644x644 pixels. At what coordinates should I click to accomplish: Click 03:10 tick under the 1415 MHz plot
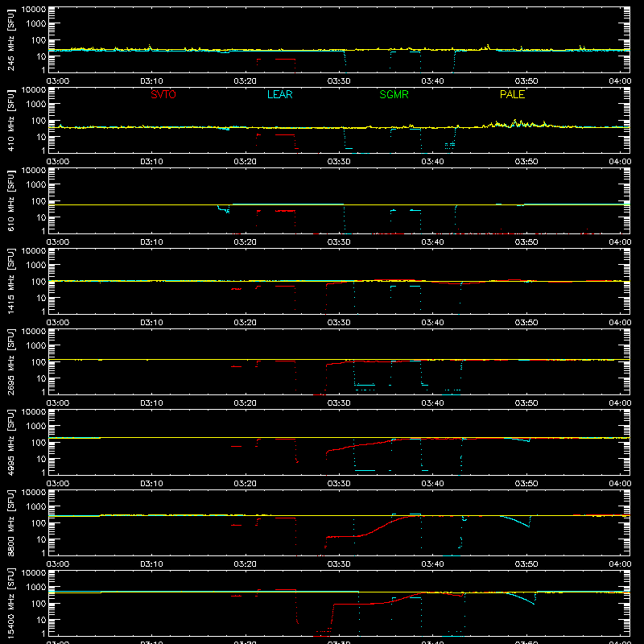click(151, 323)
